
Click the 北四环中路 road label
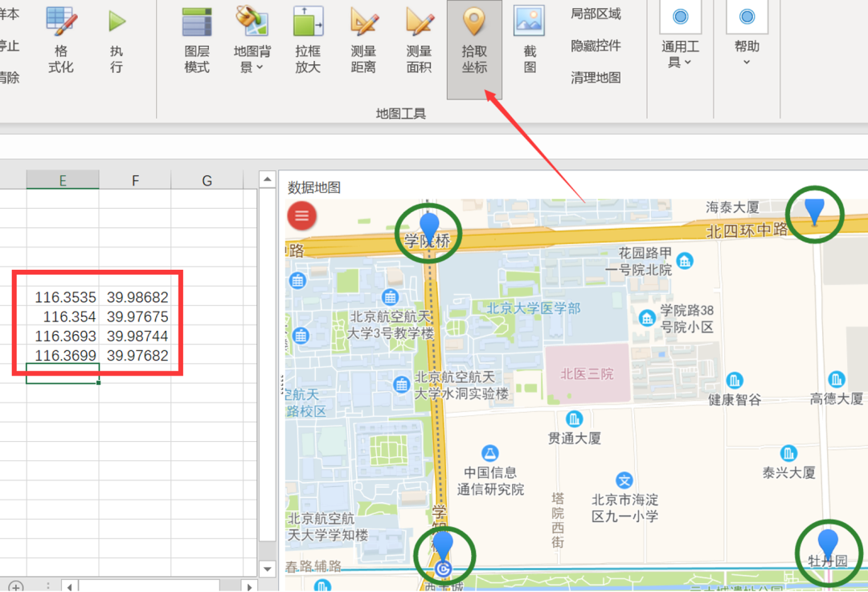pos(747,230)
